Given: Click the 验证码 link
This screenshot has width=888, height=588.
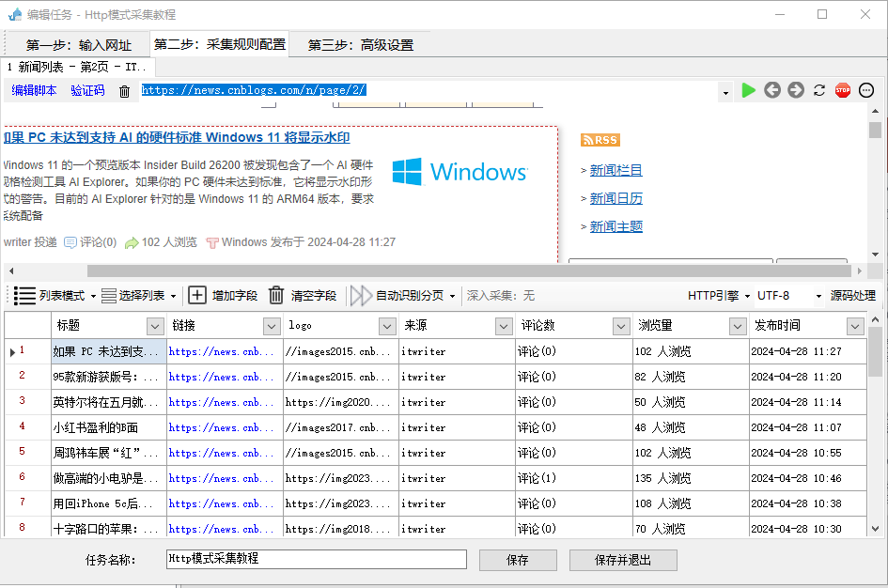Looking at the screenshot, I should click(87, 90).
